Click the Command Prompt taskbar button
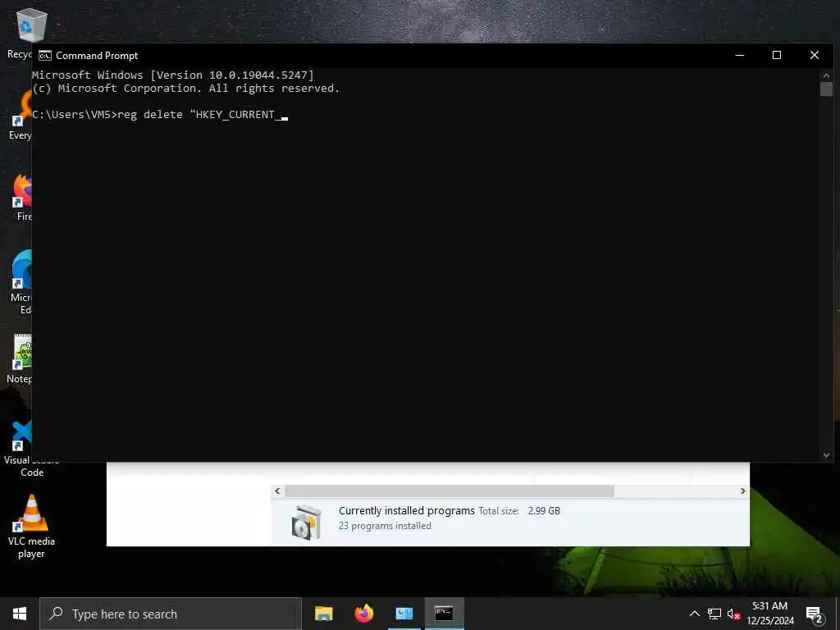This screenshot has width=840, height=630. 444,614
